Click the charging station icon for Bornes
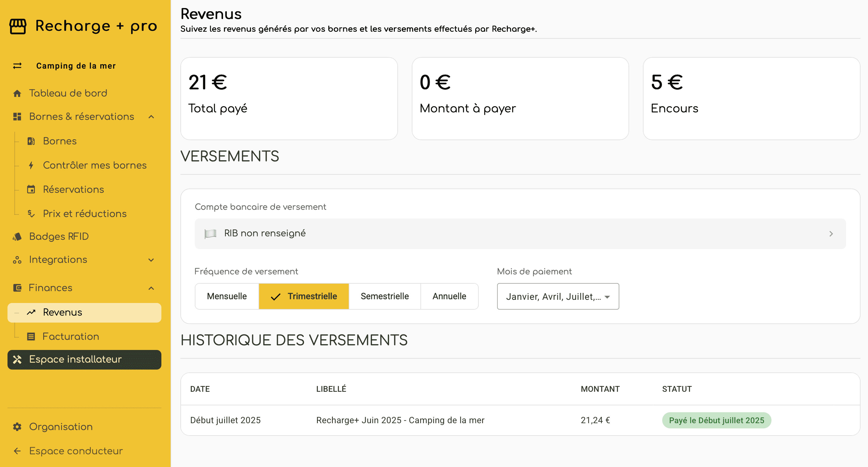 click(x=31, y=141)
